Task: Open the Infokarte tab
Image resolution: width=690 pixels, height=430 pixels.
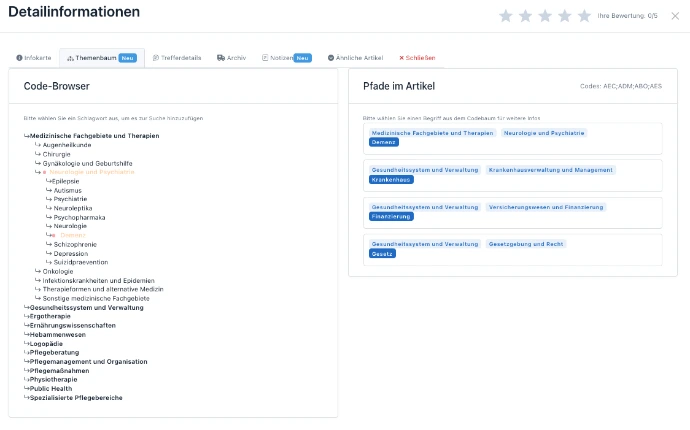Action: point(33,58)
